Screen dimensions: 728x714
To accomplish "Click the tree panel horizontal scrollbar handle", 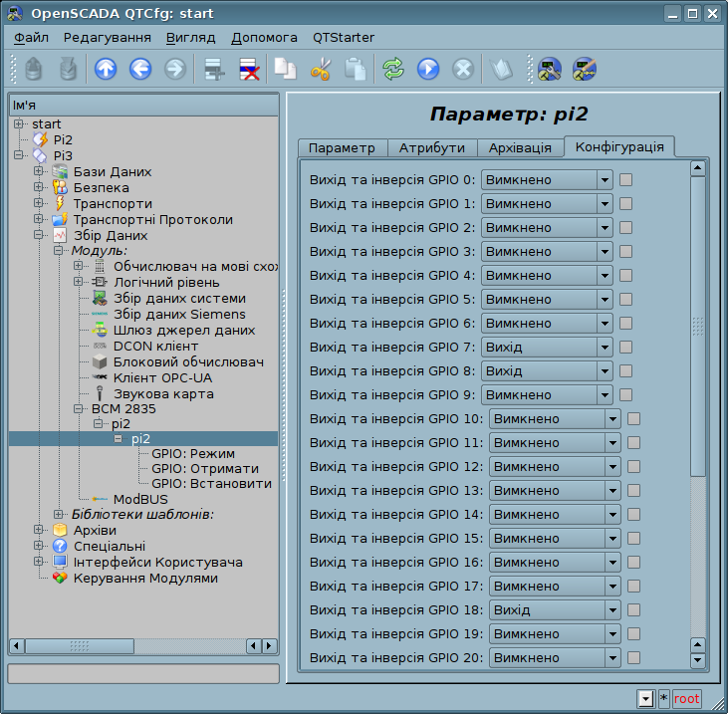I will tap(80, 645).
